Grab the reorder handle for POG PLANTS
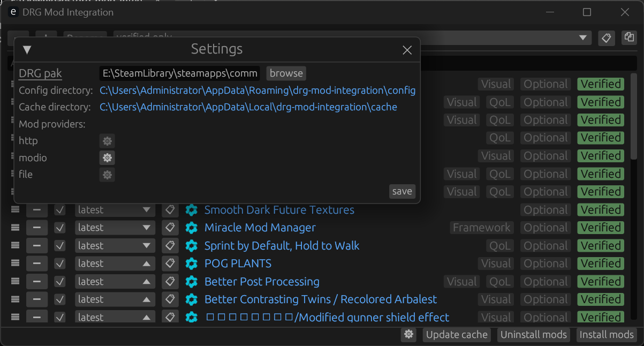 [15, 264]
